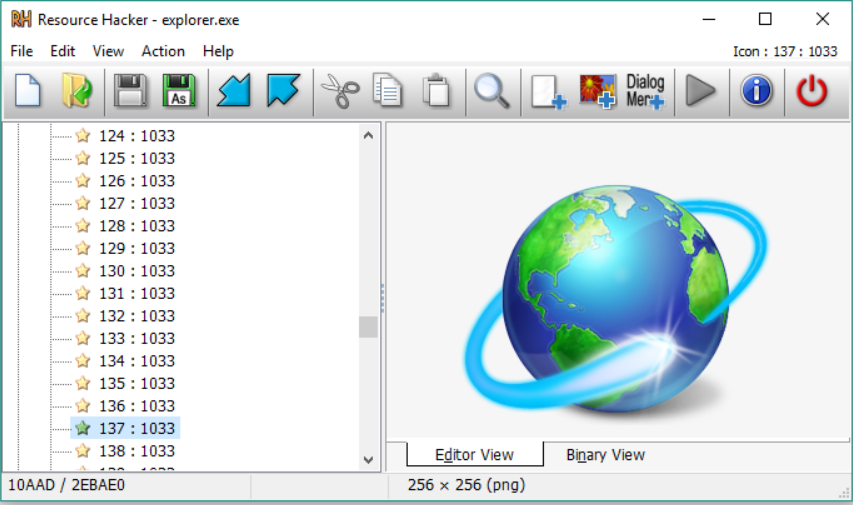Click the RH application logo icon
853x505 pixels.
click(21, 20)
